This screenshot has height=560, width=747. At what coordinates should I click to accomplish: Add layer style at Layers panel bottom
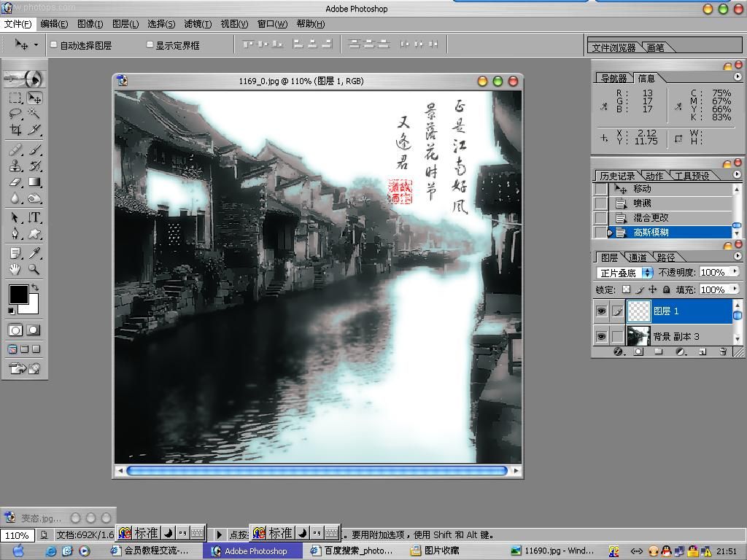pyautogui.click(x=619, y=352)
